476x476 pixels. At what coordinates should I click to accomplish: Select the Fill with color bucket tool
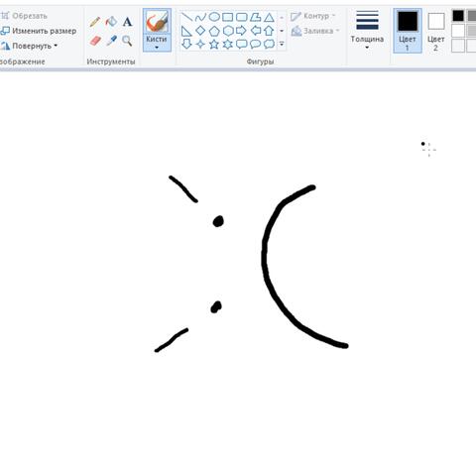111,22
